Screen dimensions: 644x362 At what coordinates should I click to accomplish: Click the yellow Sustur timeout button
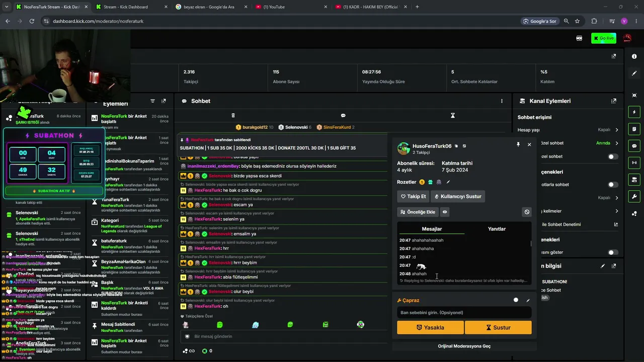(498, 327)
